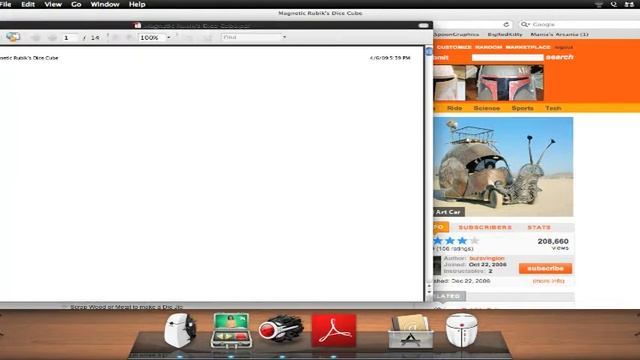640x360 pixels.
Task: Open the Applications folder stack in dock
Action: click(x=411, y=331)
